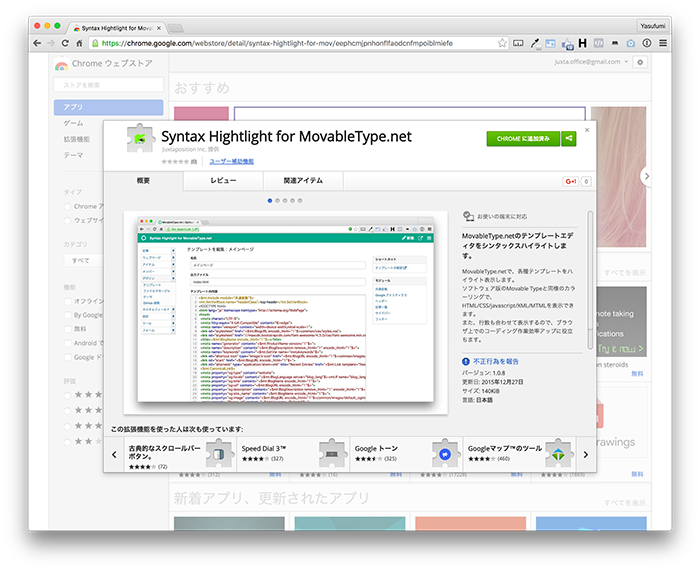
Task: Switch to the 概要 tab
Action: click(x=143, y=181)
